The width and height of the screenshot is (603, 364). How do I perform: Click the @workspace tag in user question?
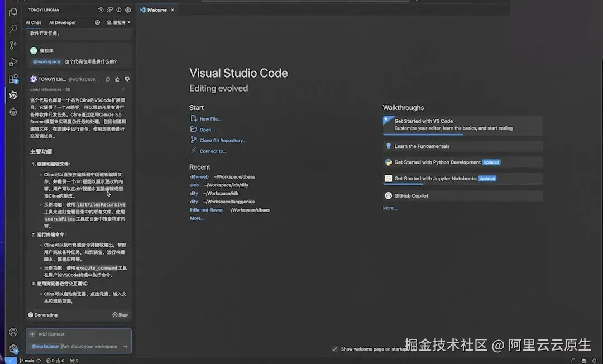pos(47,61)
